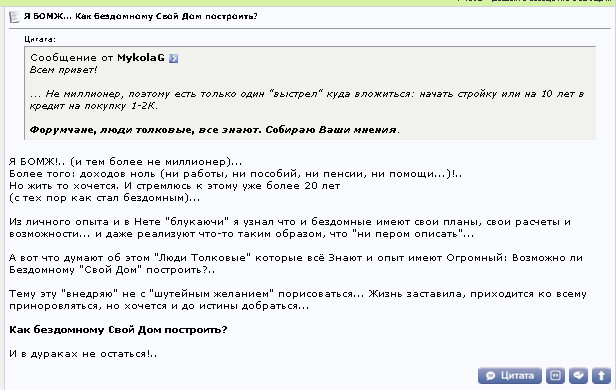Click the paragraph starting 'Тему эту "внедряю"'
This screenshot has width=616, height=390.
[298, 300]
